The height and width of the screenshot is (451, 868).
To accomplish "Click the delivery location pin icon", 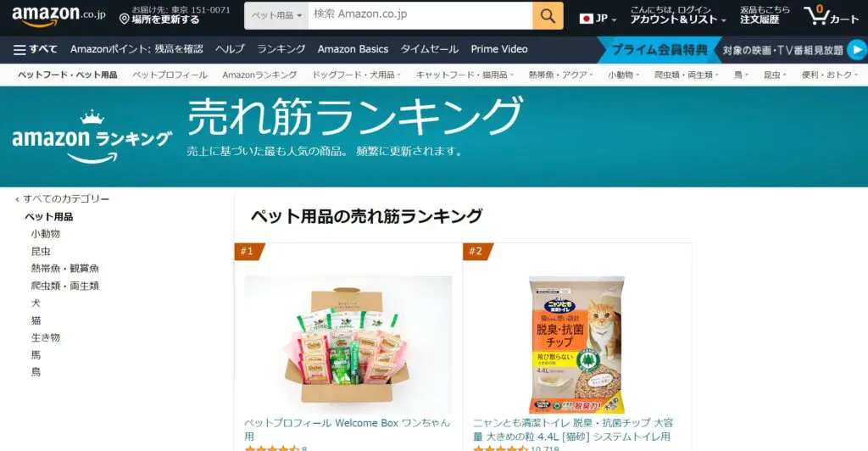I will (124, 19).
